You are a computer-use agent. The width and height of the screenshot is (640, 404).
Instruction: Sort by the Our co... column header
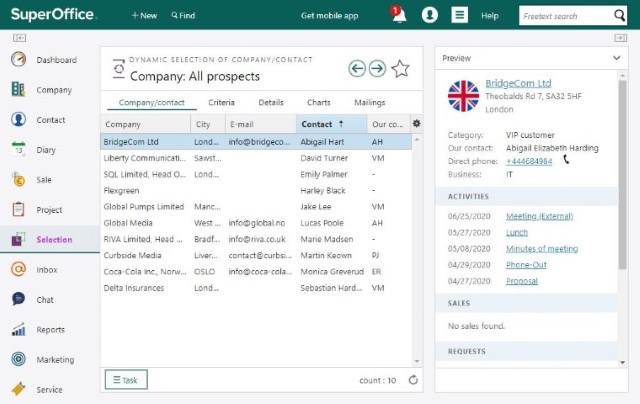coord(388,124)
